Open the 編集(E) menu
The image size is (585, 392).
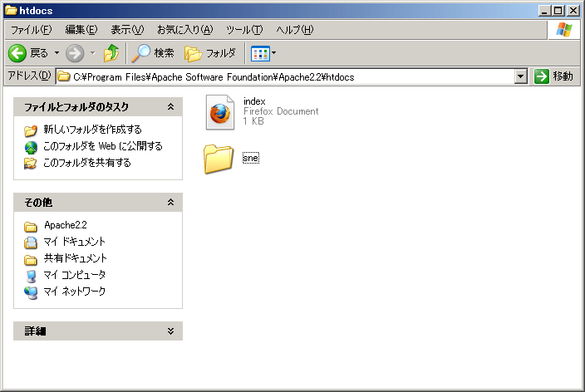[81, 29]
